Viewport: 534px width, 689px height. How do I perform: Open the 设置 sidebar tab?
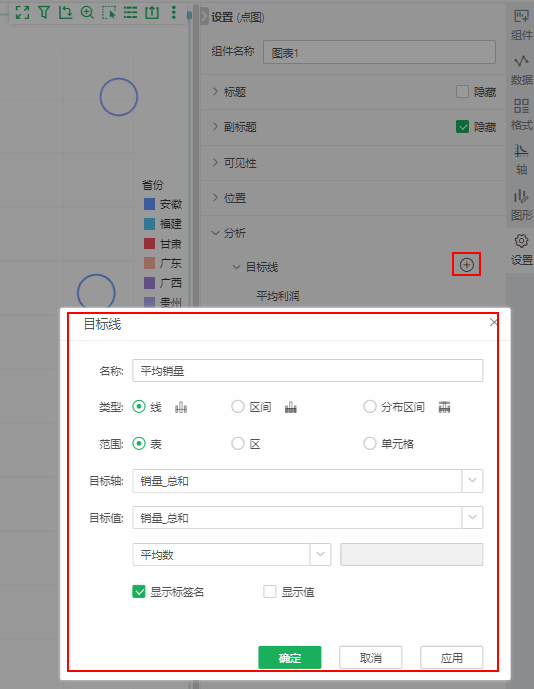click(x=521, y=250)
